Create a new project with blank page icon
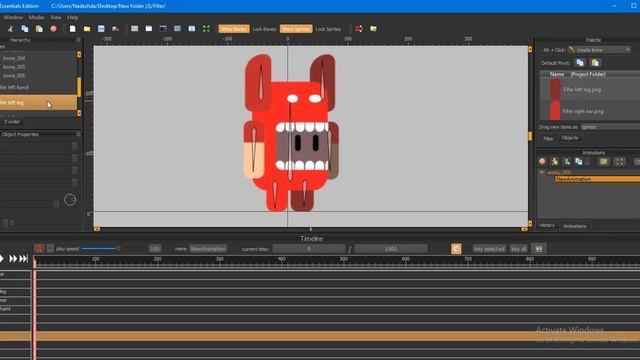This screenshot has width=640, height=360. point(73,29)
